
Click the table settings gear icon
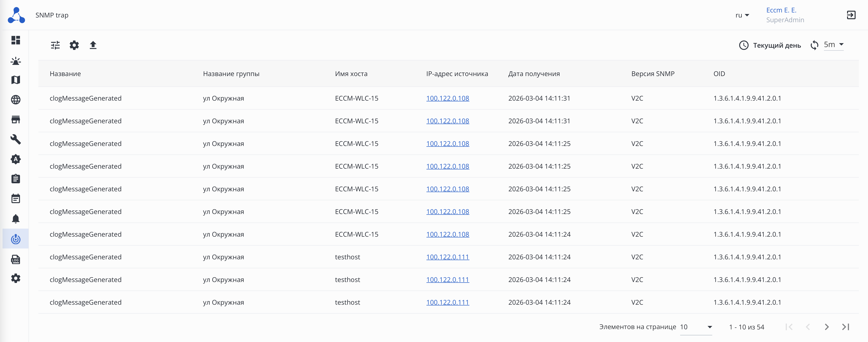(74, 45)
